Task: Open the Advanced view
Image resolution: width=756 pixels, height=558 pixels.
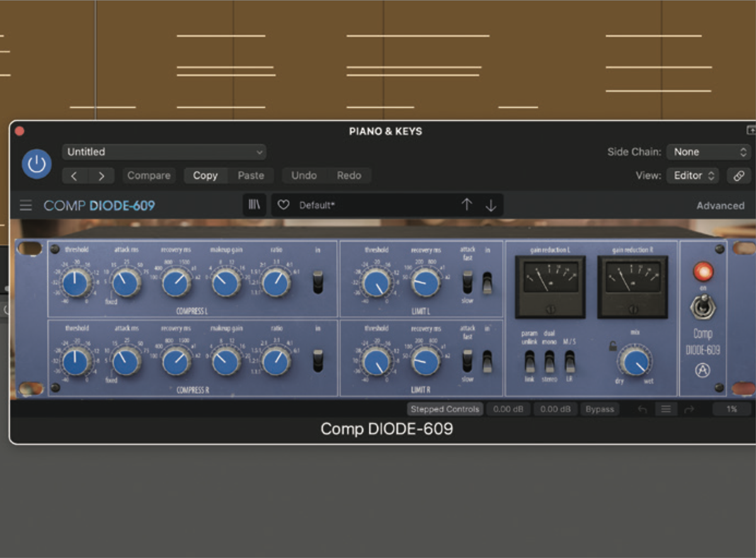Action: click(720, 205)
